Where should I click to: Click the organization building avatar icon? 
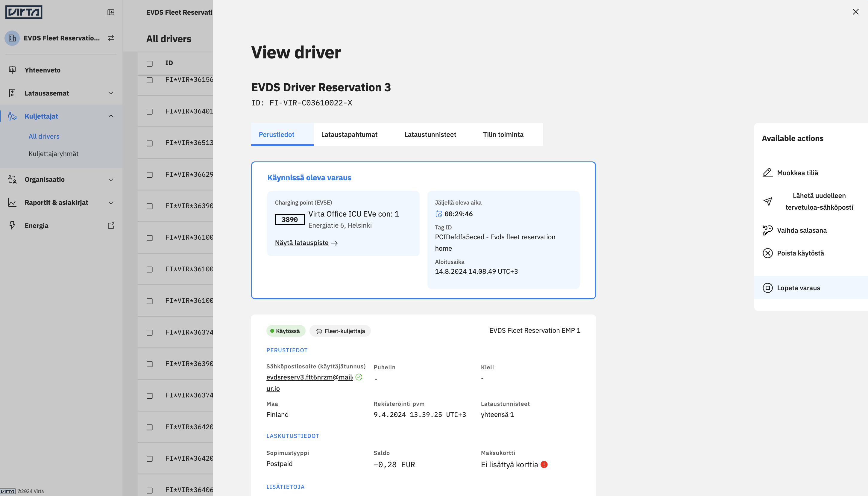12,38
